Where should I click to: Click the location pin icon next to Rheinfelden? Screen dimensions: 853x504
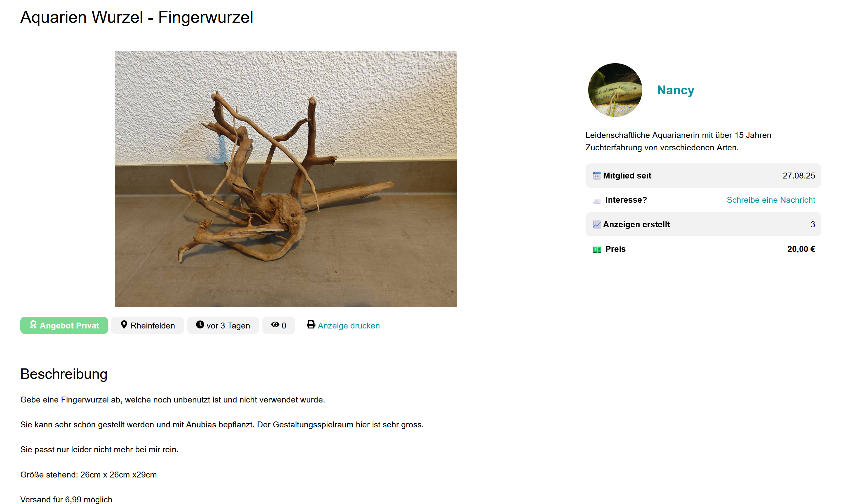click(124, 325)
